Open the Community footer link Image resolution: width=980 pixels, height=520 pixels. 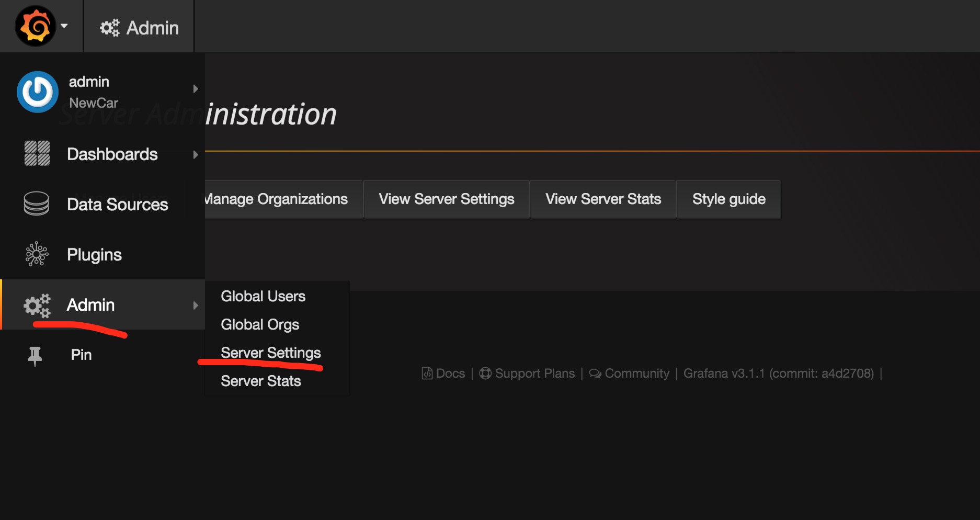630,374
